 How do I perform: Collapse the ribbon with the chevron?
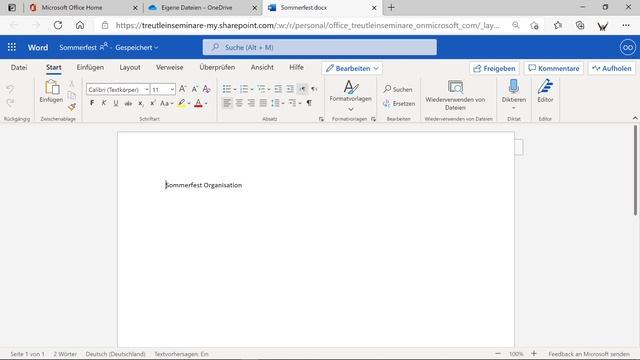point(635,118)
